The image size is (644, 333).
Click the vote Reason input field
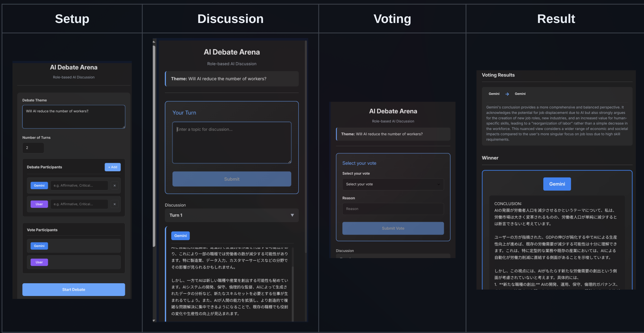coord(393,209)
